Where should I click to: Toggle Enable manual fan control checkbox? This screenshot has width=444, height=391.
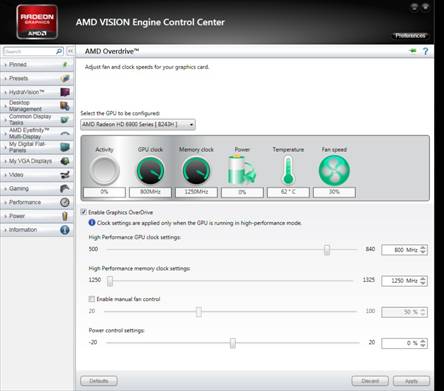click(x=92, y=299)
